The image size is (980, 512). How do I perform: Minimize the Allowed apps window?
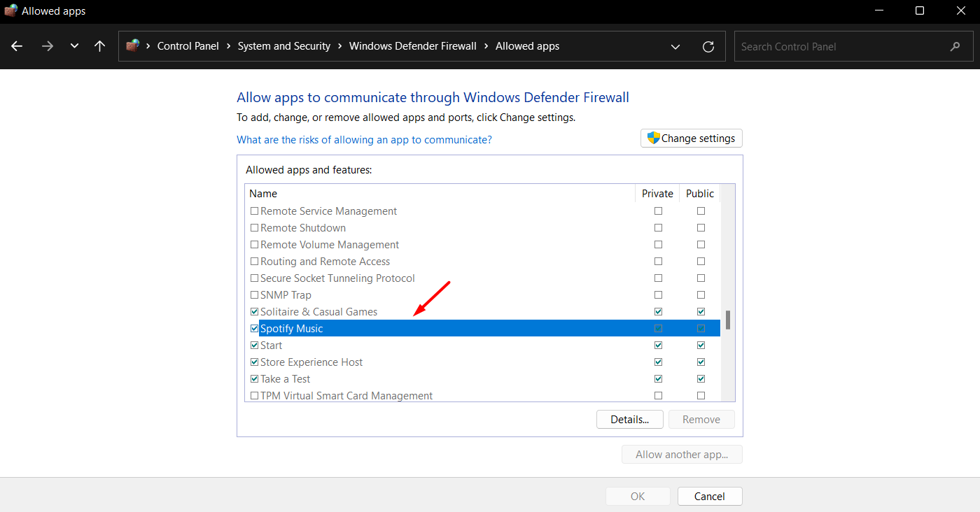click(879, 10)
